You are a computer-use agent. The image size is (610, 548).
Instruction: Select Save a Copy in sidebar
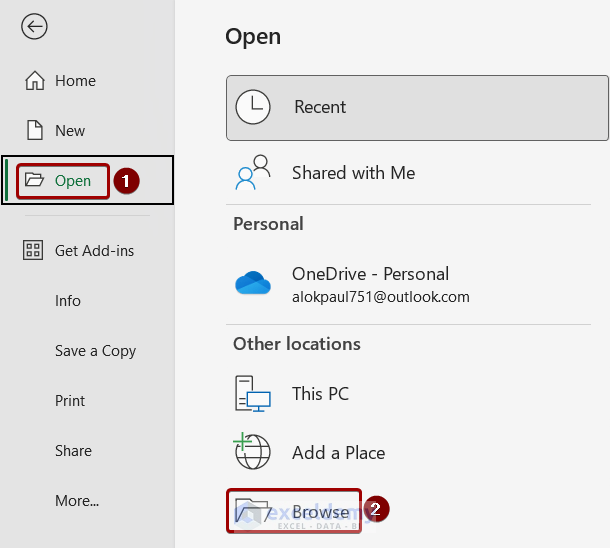click(95, 351)
